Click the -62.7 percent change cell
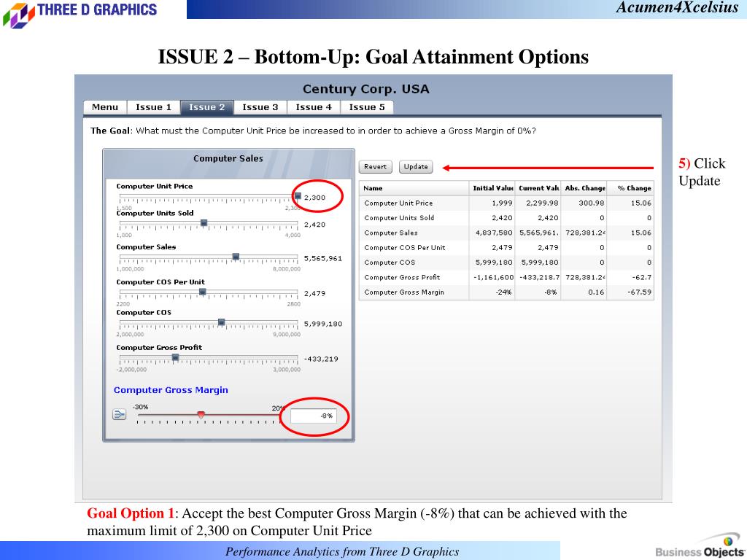This screenshot has height=560, width=747. coord(630,277)
